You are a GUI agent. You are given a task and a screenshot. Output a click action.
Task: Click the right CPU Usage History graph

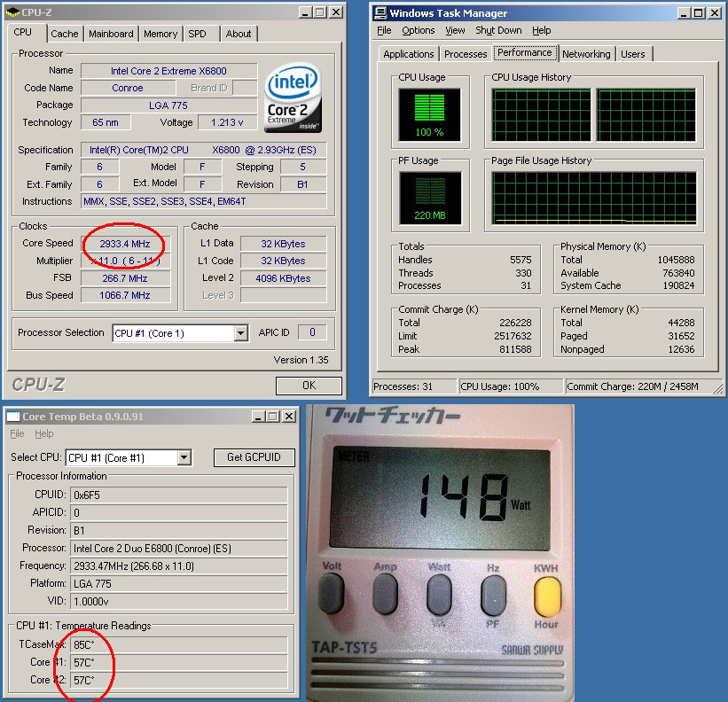(x=646, y=114)
